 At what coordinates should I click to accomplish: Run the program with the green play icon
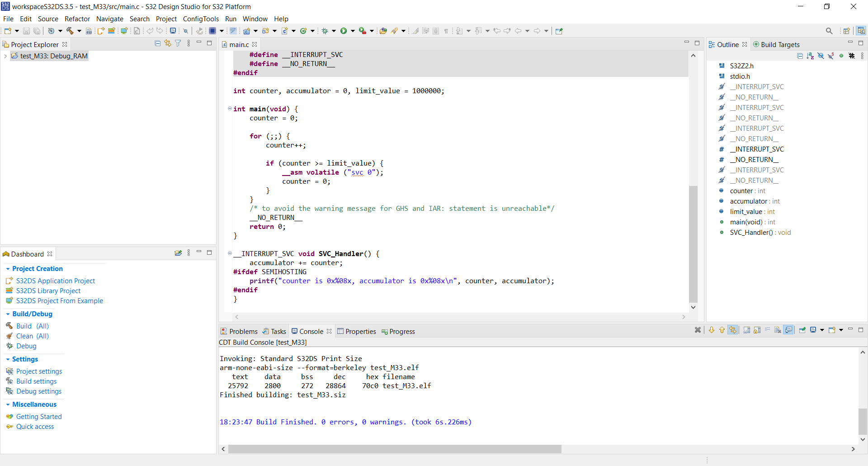(344, 31)
